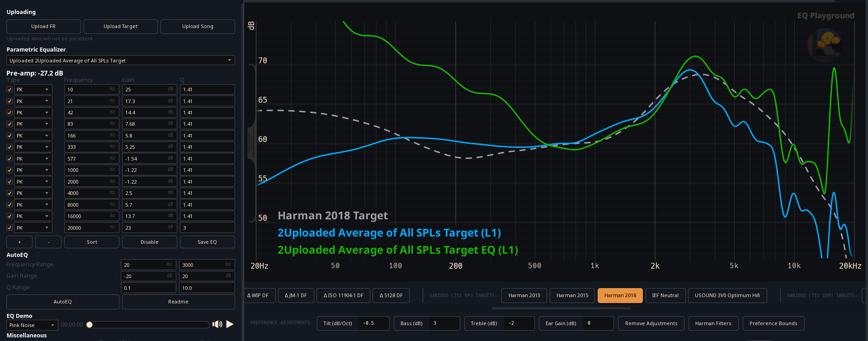
Task: Open the Pink Noise demo source dropdown
Action: tap(32, 325)
